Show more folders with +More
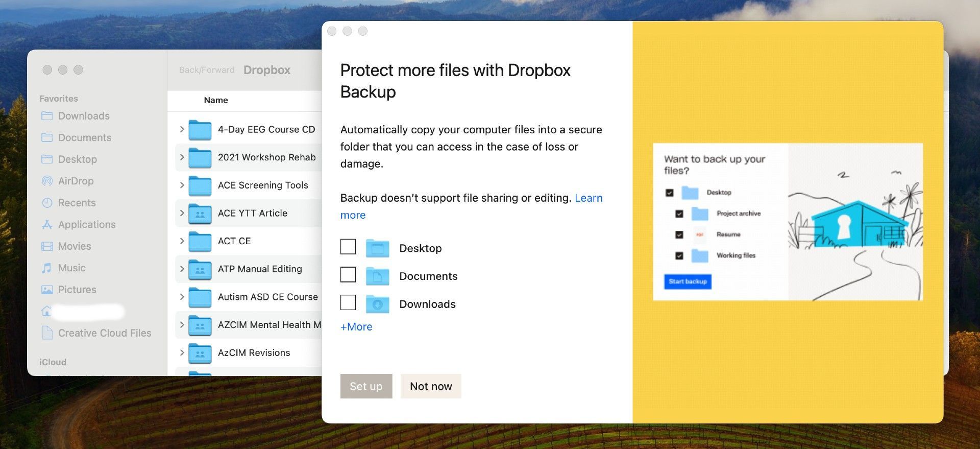 [356, 327]
